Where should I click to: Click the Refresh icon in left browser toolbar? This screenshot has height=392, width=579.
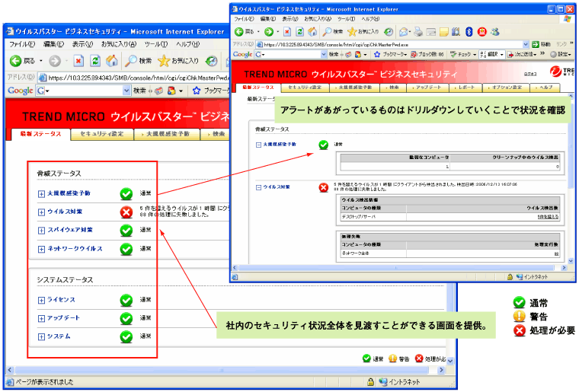pyautogui.click(x=95, y=60)
